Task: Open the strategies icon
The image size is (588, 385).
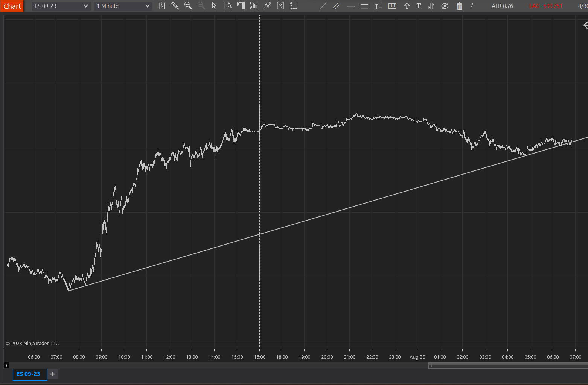Action: (280, 6)
